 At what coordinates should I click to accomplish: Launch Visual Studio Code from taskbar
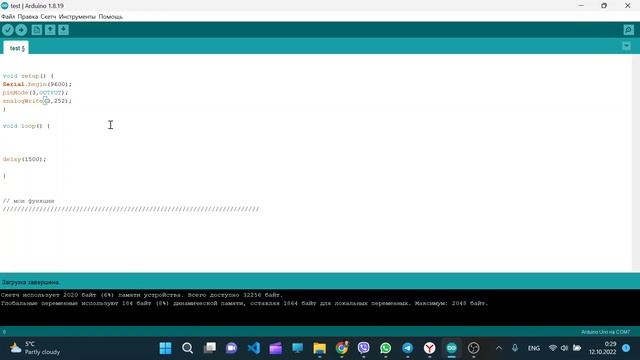(x=253, y=348)
